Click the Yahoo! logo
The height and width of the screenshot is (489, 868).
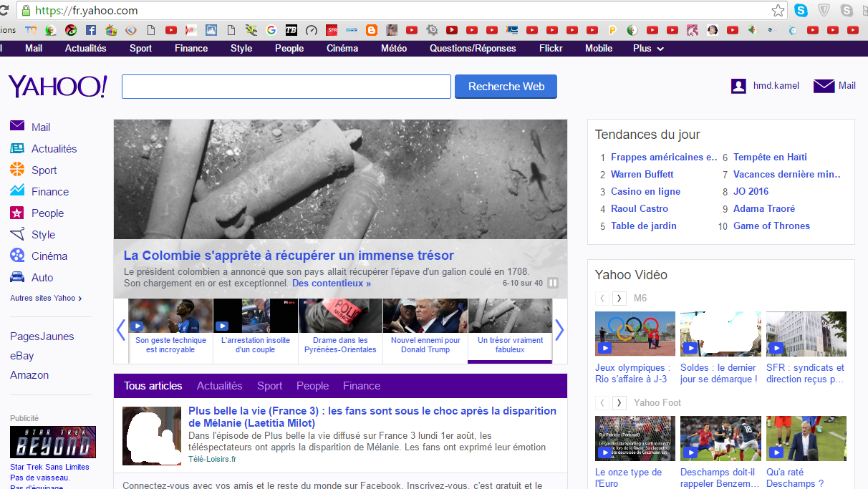[x=57, y=86]
